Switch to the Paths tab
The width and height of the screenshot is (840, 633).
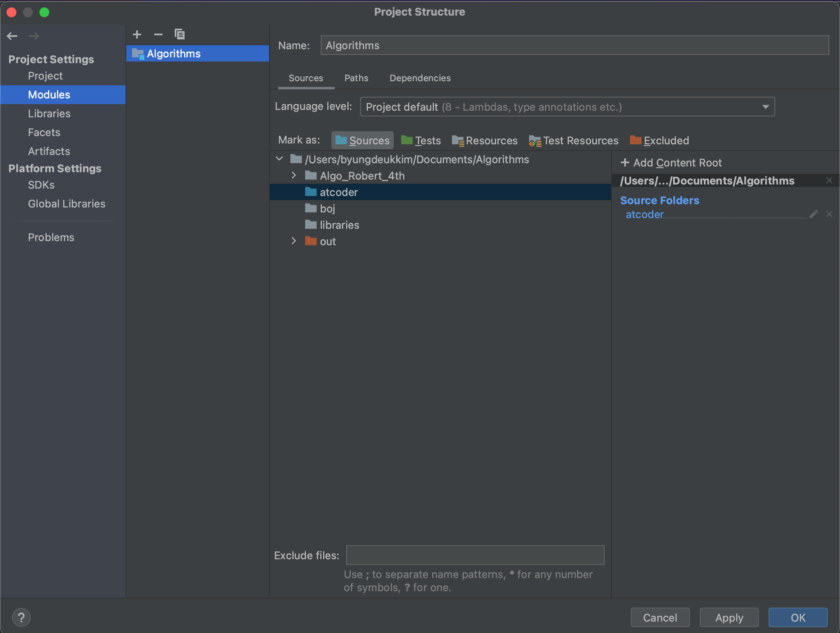click(x=356, y=78)
